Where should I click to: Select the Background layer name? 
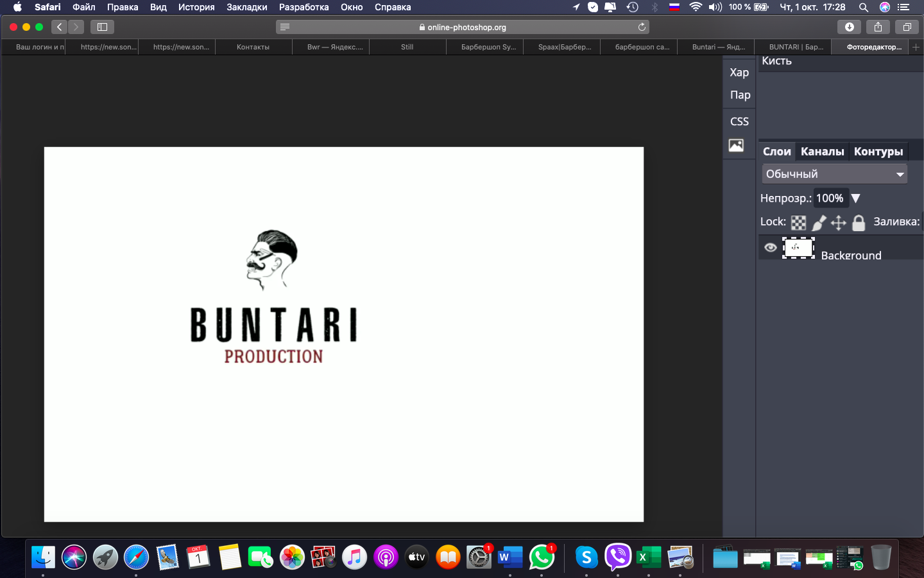pos(851,255)
